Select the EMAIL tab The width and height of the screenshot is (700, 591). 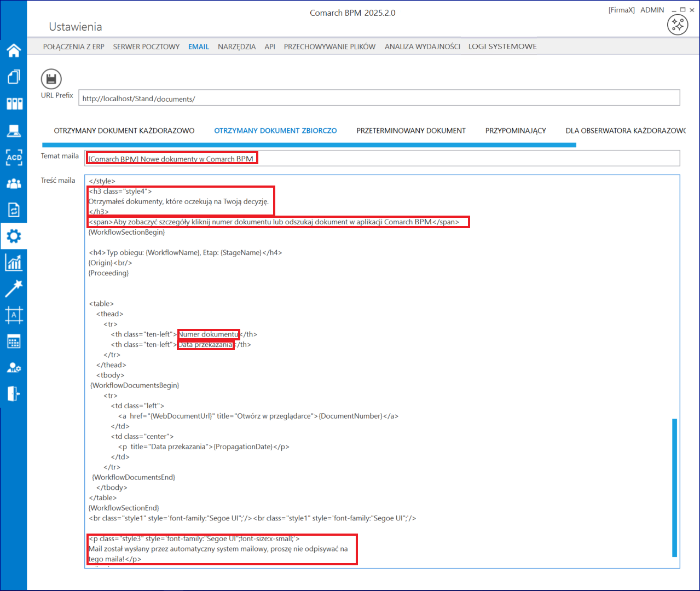point(199,47)
